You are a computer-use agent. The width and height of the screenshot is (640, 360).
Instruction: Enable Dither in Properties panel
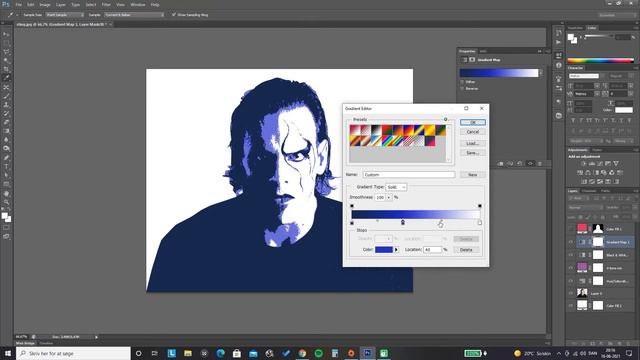(x=462, y=82)
